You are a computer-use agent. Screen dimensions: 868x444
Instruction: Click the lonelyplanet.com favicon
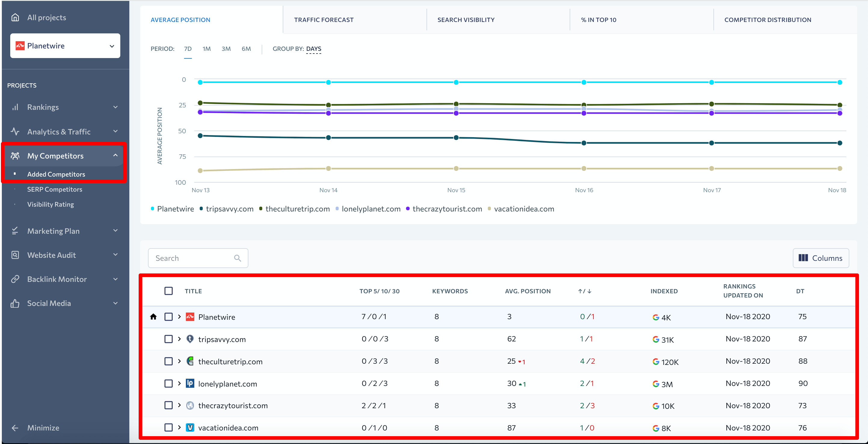point(190,383)
